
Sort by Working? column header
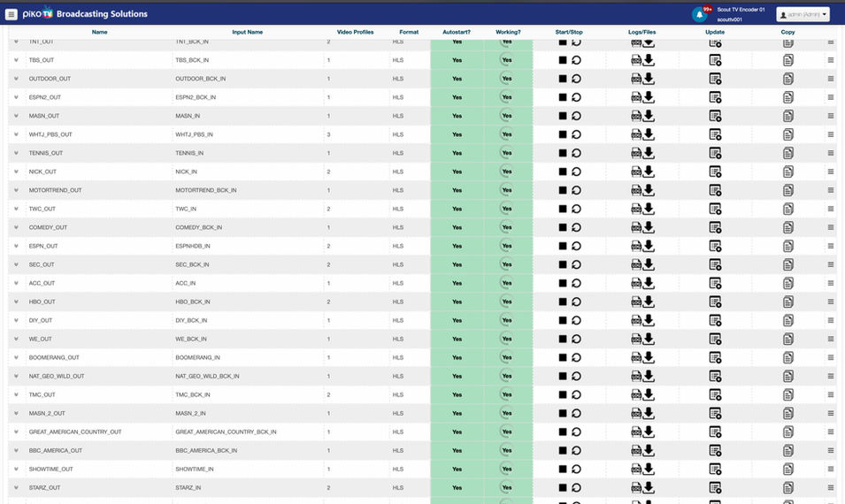pos(508,33)
